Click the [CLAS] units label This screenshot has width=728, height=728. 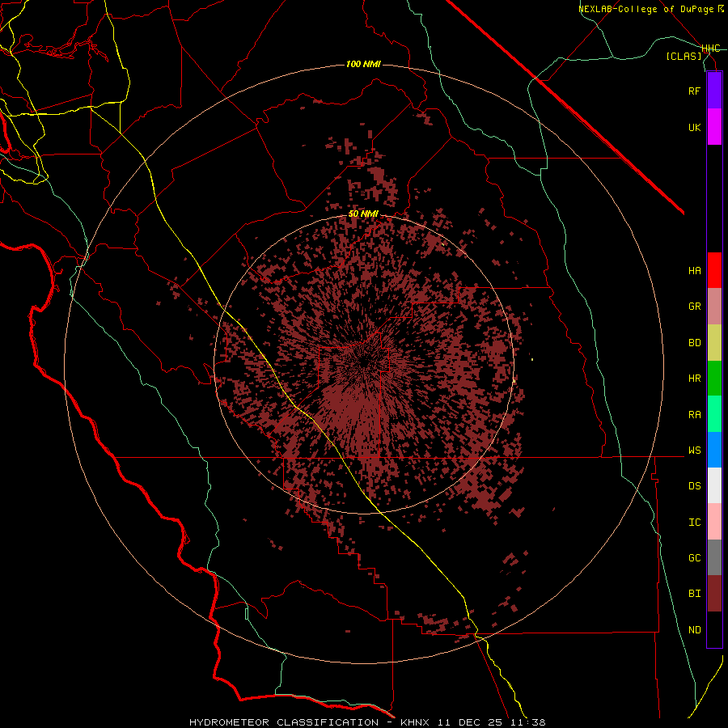click(684, 56)
